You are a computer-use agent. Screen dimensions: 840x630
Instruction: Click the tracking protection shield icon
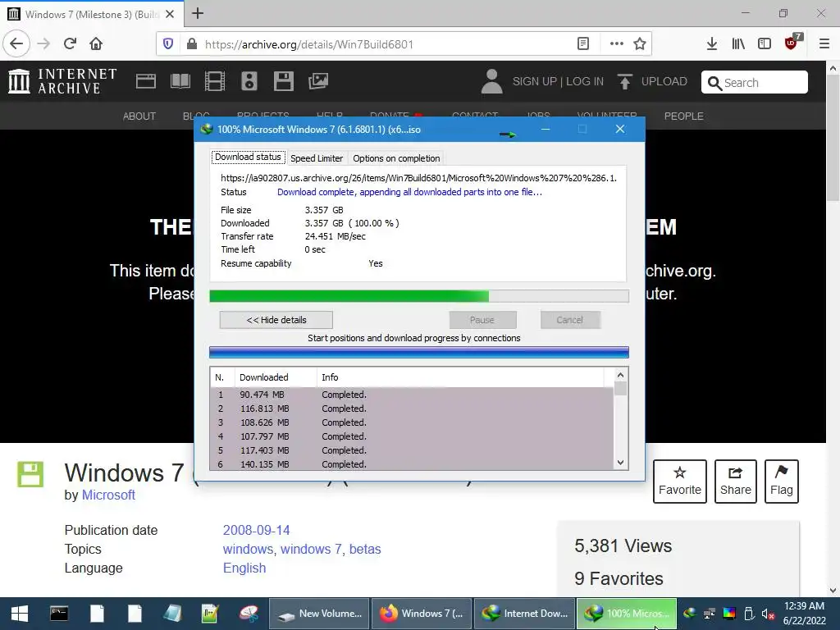(168, 44)
